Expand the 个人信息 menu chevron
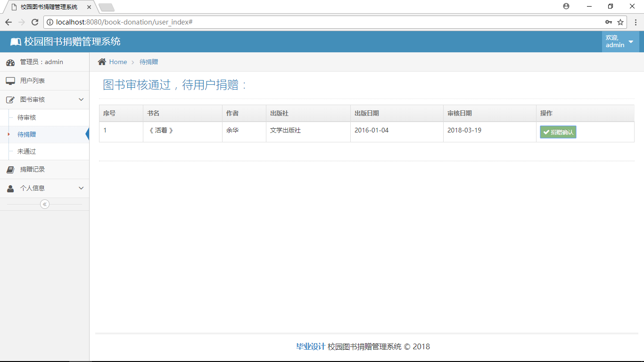Viewport: 644px width, 362px height. [81, 189]
